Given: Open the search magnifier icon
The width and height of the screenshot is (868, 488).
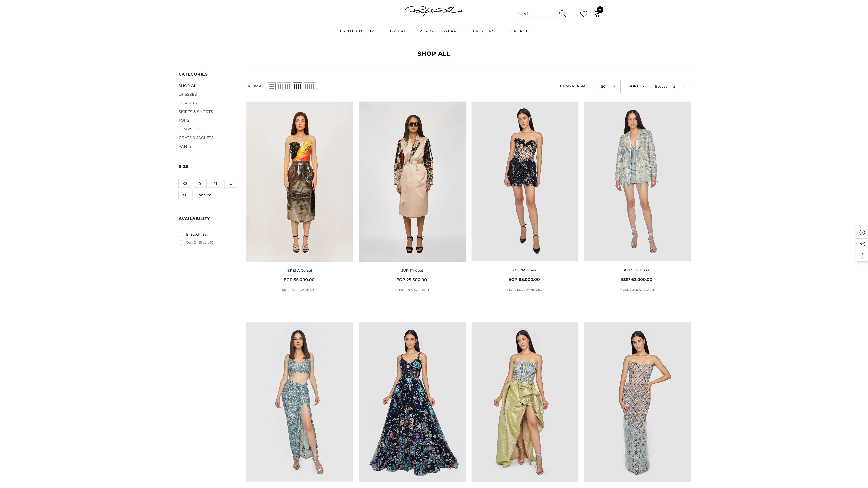Looking at the screenshot, I should 562,13.
